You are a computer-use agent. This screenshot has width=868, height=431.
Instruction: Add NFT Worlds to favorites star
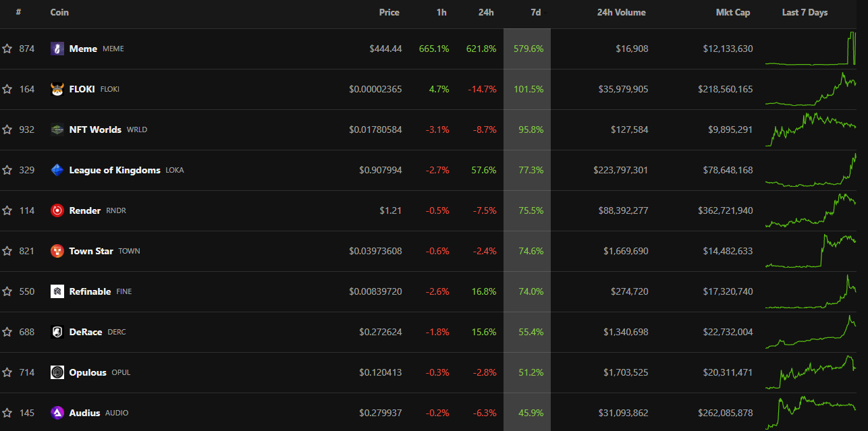pyautogui.click(x=7, y=130)
